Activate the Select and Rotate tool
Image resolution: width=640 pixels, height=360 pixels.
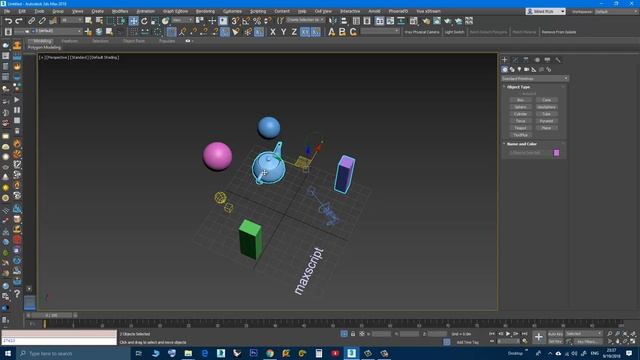pos(144,21)
